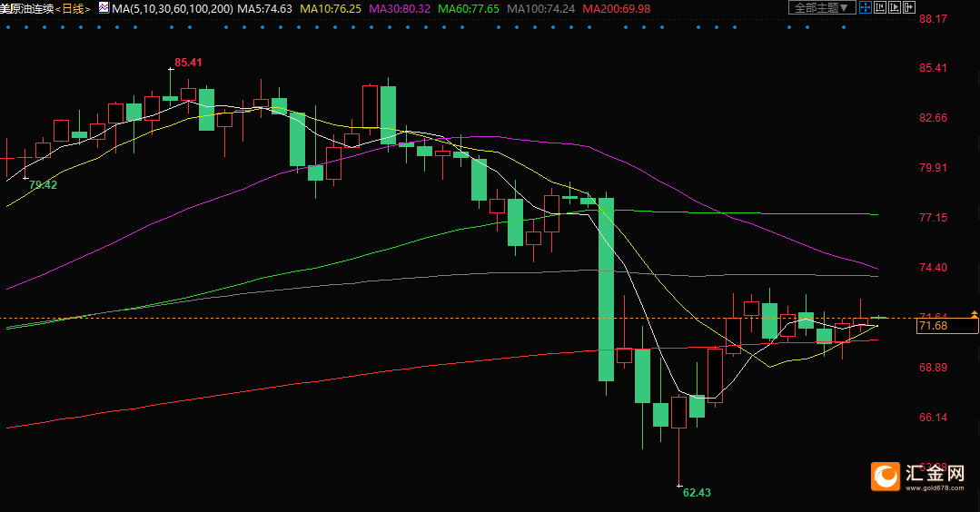Click the 79.91 axis price label
The height and width of the screenshot is (512, 980).
tap(933, 167)
